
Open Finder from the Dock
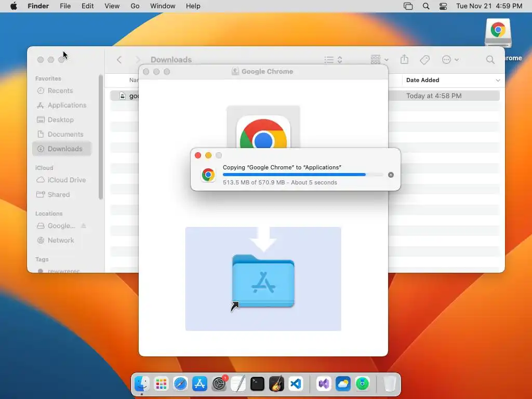[141, 384]
